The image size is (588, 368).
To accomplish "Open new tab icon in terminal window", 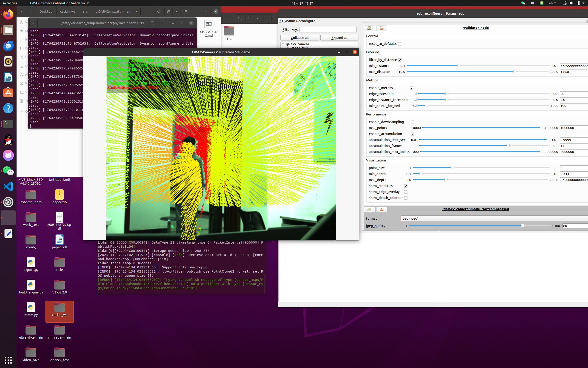I will click(34, 23).
